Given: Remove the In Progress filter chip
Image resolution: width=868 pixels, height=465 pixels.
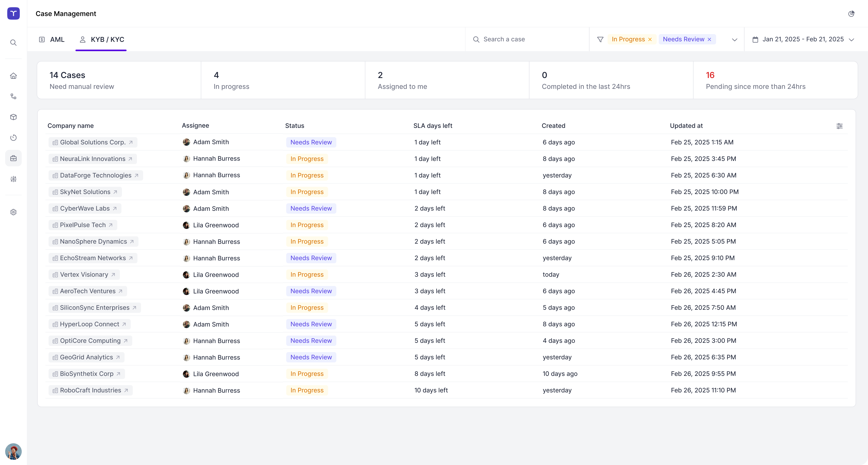Looking at the screenshot, I should coord(650,40).
